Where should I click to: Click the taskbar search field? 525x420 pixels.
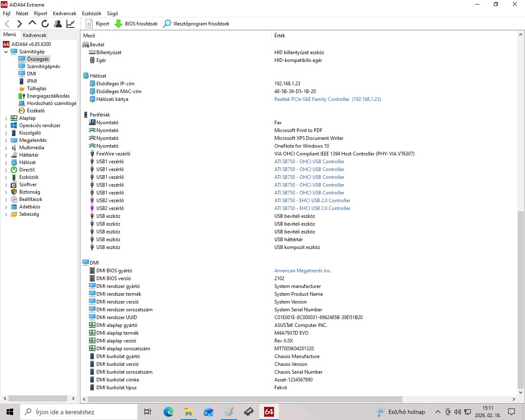point(79,412)
